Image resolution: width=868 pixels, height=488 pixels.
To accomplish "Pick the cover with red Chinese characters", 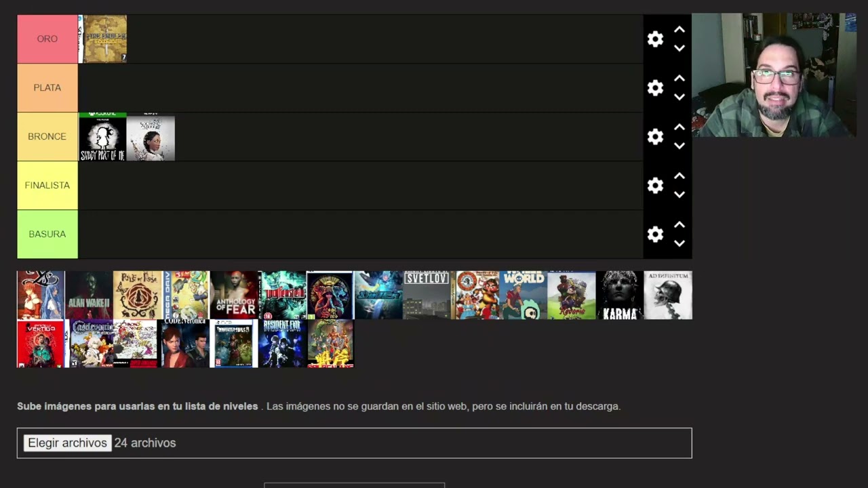I will (330, 344).
